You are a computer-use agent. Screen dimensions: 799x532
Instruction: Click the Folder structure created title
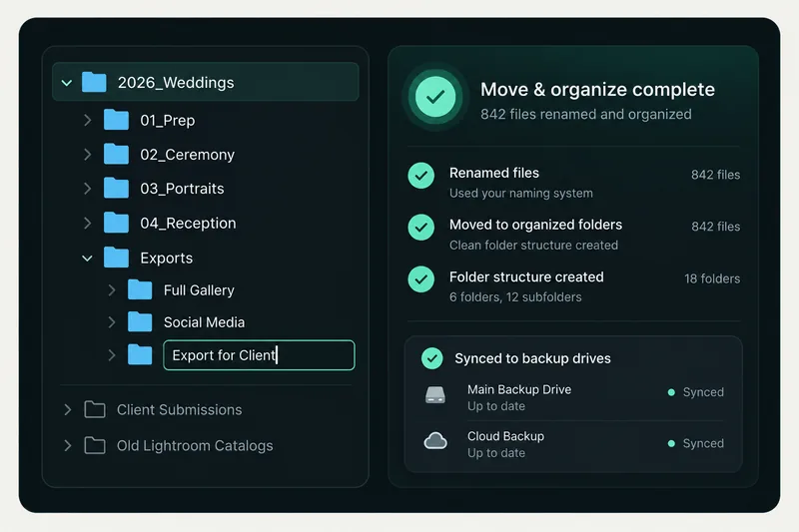pyautogui.click(x=526, y=276)
